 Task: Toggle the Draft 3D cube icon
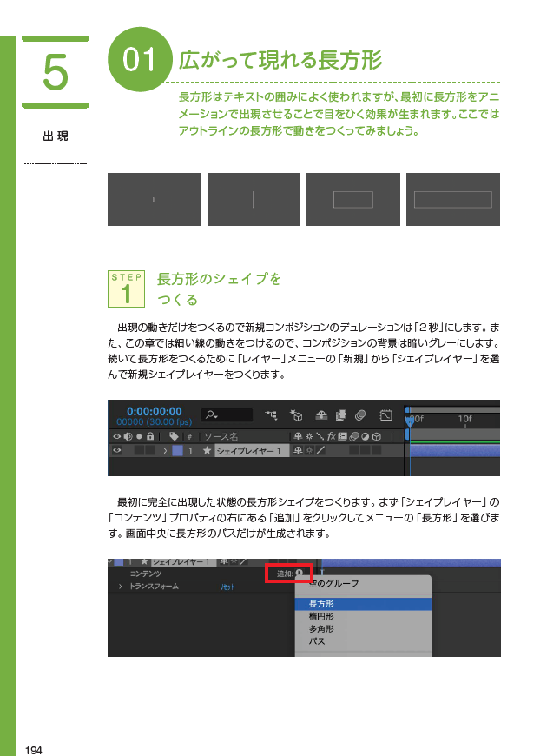point(296,414)
